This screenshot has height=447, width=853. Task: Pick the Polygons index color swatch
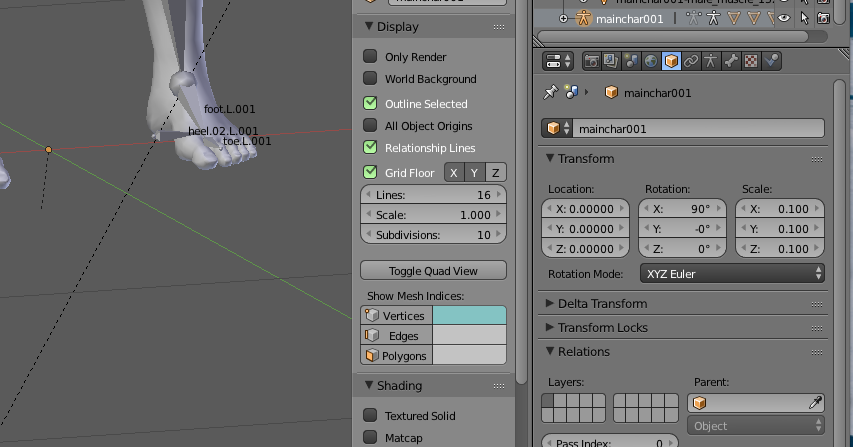pos(469,356)
